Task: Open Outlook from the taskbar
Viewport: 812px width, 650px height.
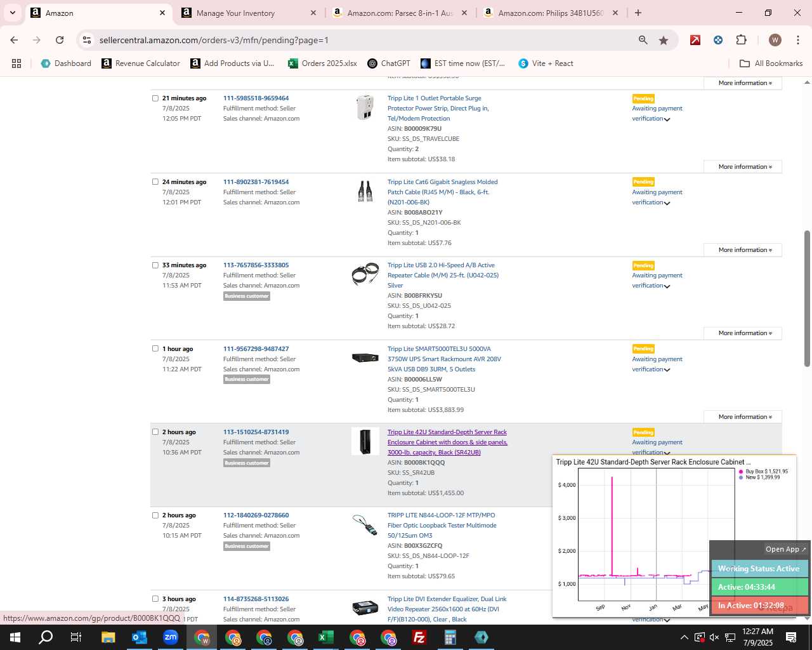Action: click(139, 637)
